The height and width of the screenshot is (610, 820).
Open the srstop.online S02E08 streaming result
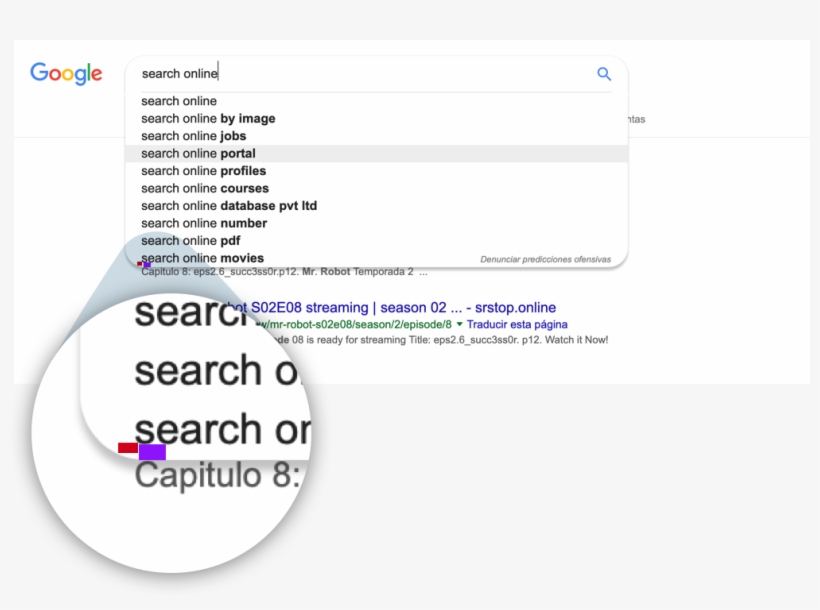click(400, 307)
